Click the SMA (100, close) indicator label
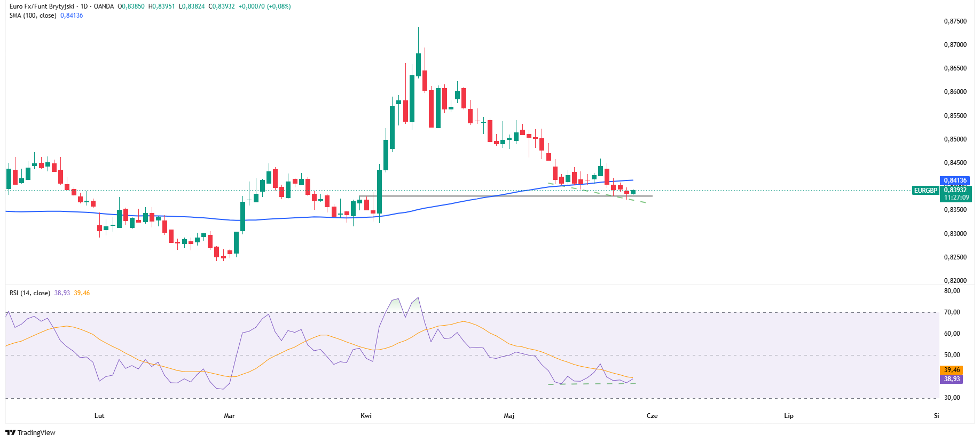 tap(33, 15)
